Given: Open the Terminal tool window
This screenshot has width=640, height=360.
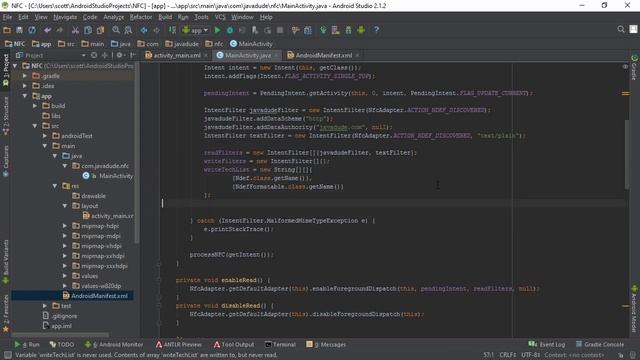Looking at the screenshot, I should tap(280, 344).
